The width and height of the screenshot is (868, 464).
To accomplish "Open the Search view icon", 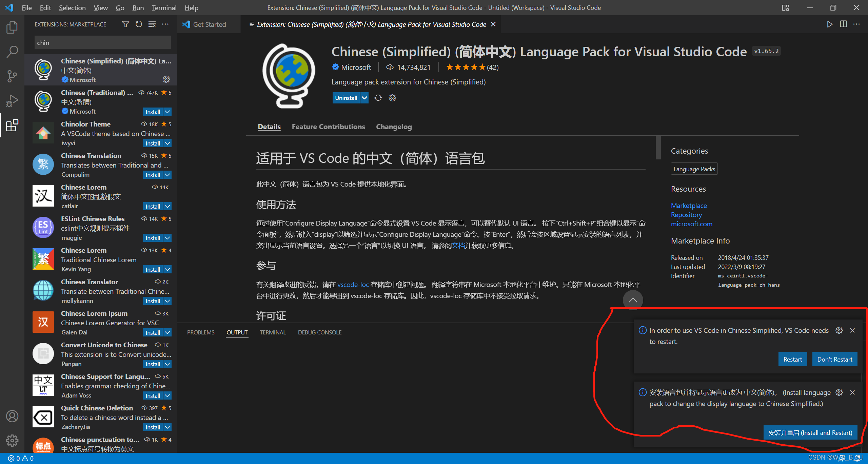I will [12, 52].
